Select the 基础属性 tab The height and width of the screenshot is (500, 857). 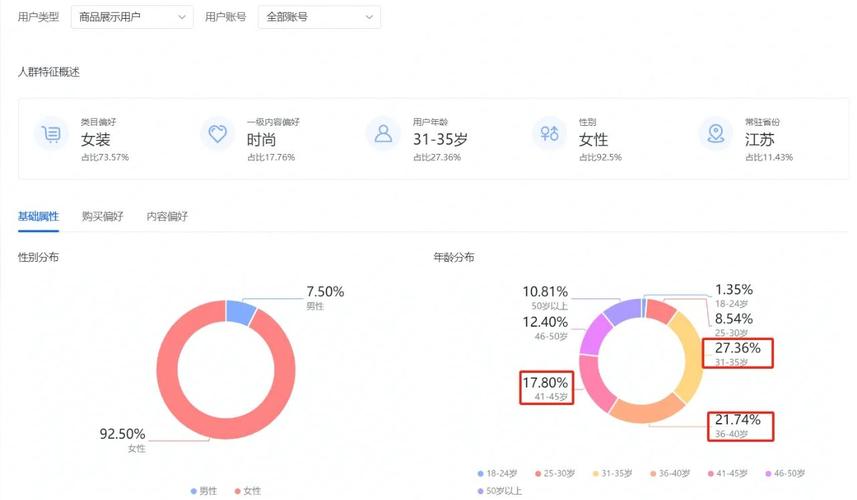[38, 216]
